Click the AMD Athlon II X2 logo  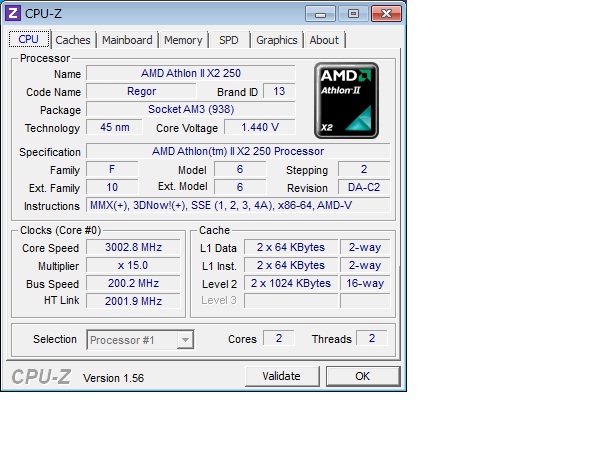(346, 101)
